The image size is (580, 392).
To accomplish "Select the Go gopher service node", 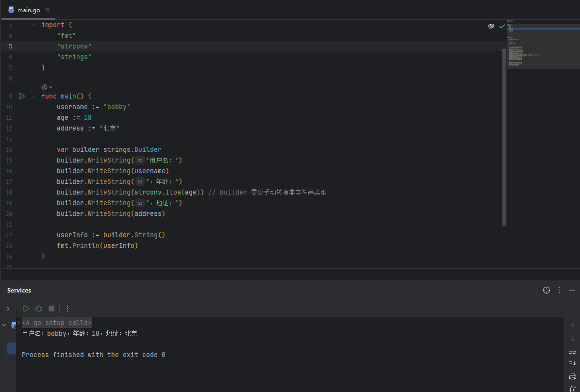I will pos(14,325).
